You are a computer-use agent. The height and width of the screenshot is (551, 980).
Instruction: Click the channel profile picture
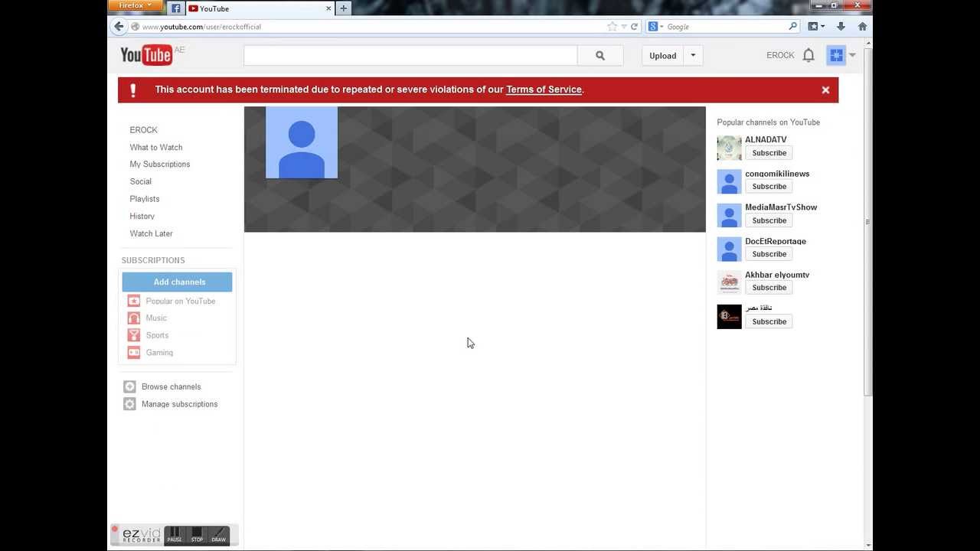click(x=302, y=142)
